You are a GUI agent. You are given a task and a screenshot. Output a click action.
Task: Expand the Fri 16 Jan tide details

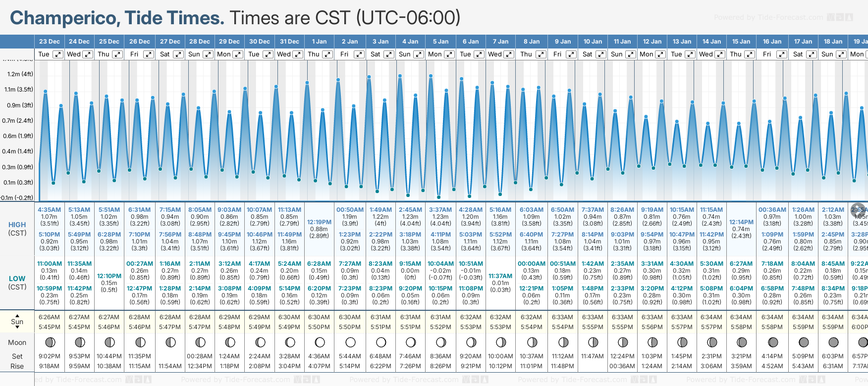(781, 54)
